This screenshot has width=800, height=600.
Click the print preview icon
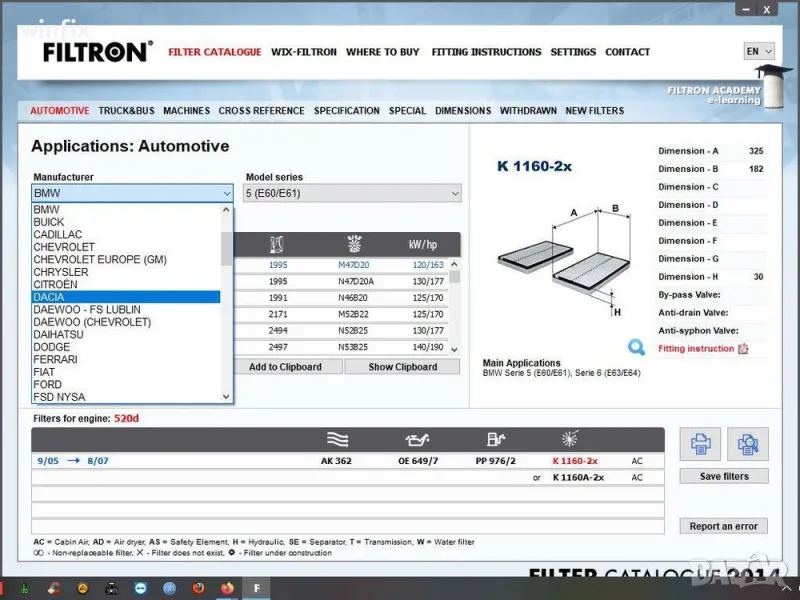click(747, 443)
